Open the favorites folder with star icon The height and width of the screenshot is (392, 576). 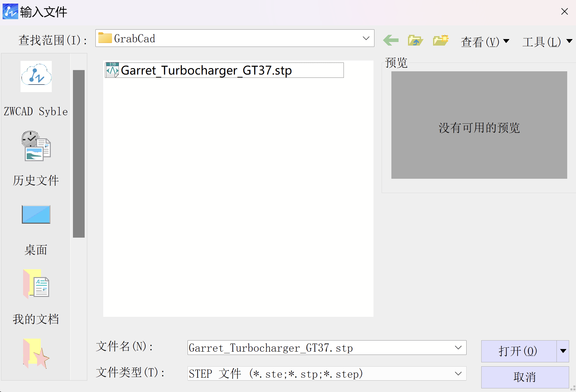tap(36, 354)
